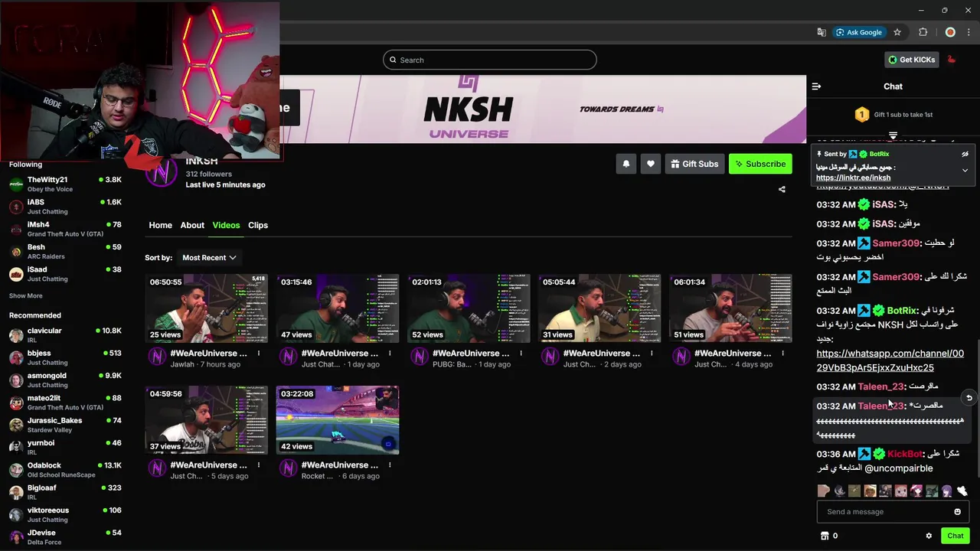Screen dimensions: 980x551
Task: Select the Videos tab
Action: 226,225
